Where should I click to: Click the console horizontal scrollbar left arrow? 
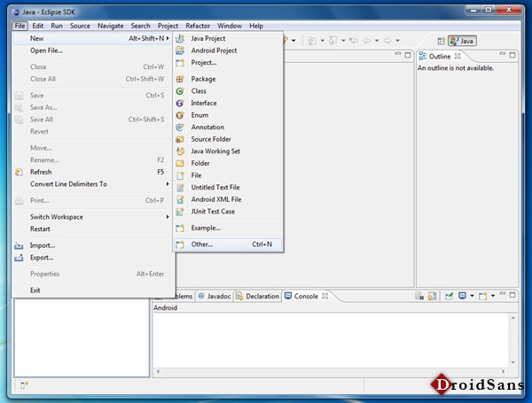point(158,372)
